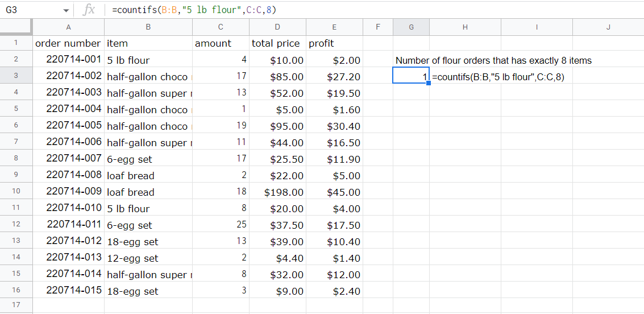Click H3 cell with countifs formula text
Screen dimensions: 644x314
tap(465, 75)
